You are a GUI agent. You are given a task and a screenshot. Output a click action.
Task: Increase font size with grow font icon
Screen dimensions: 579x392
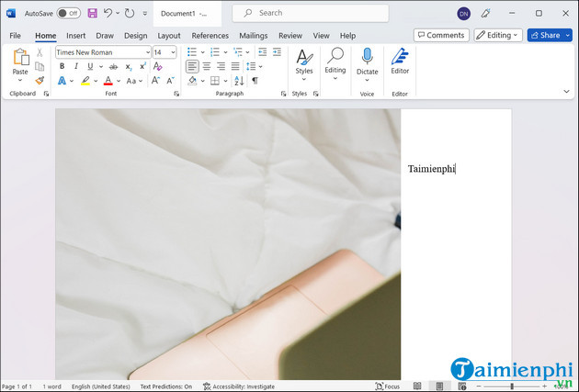155,81
